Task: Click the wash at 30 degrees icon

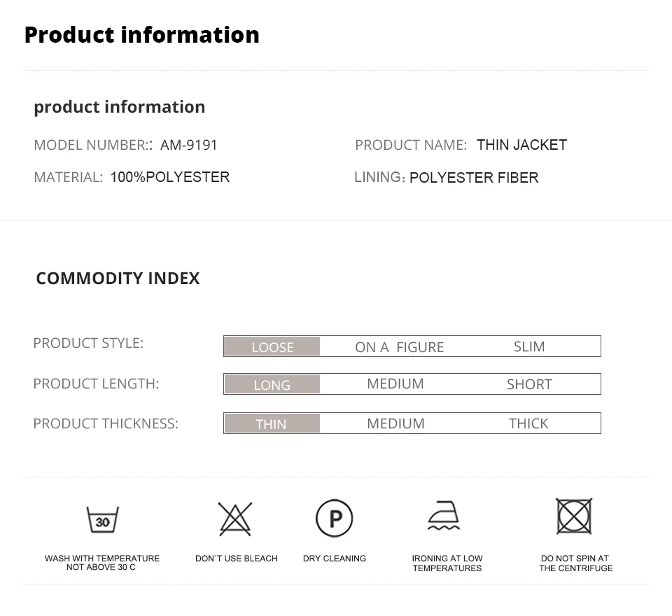Action: pyautogui.click(x=102, y=520)
